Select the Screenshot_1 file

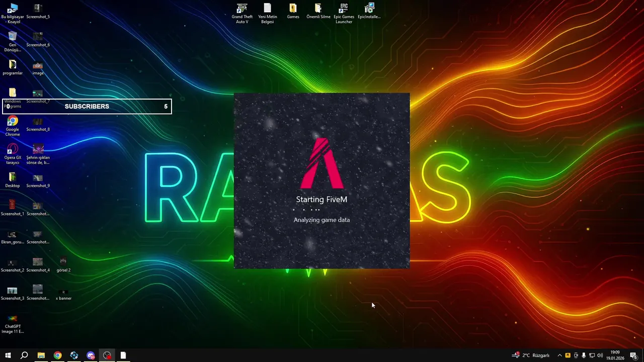click(13, 208)
